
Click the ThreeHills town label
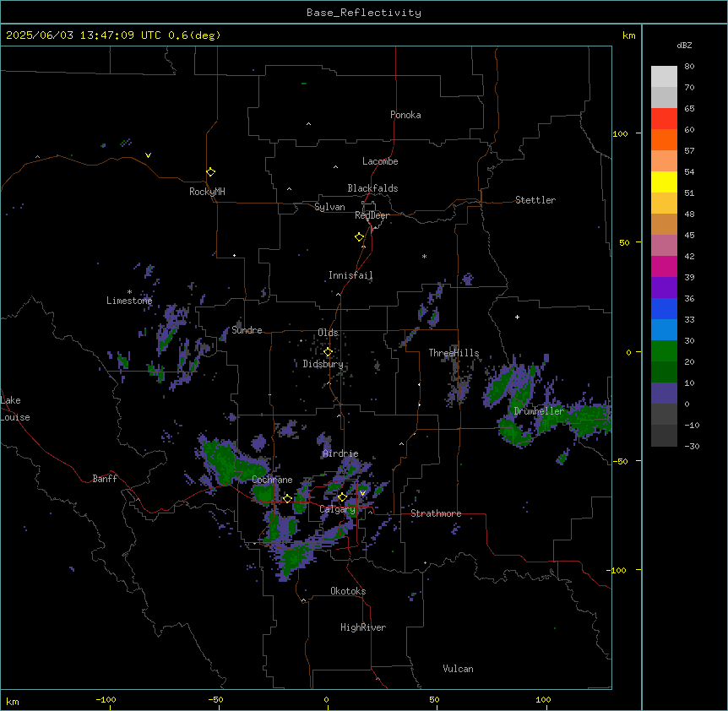454,353
